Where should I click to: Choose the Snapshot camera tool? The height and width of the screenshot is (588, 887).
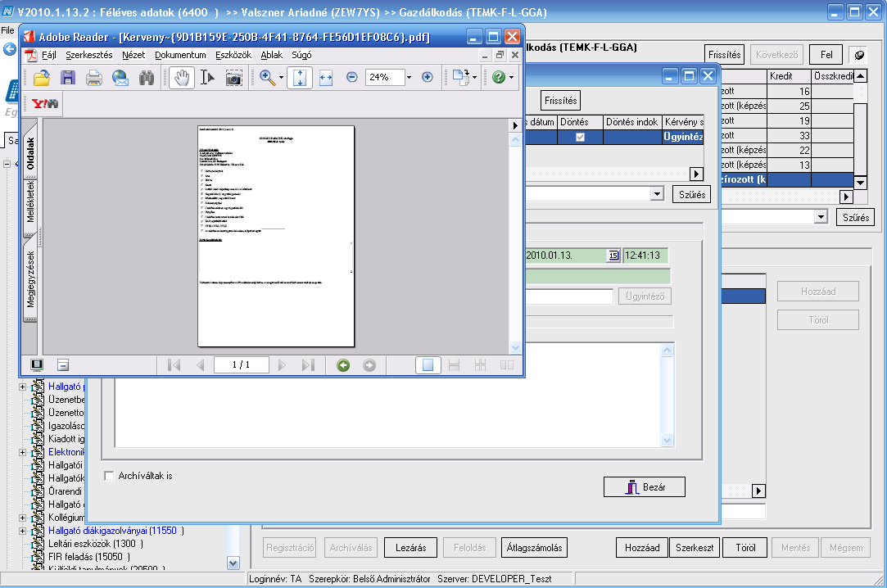(x=233, y=78)
